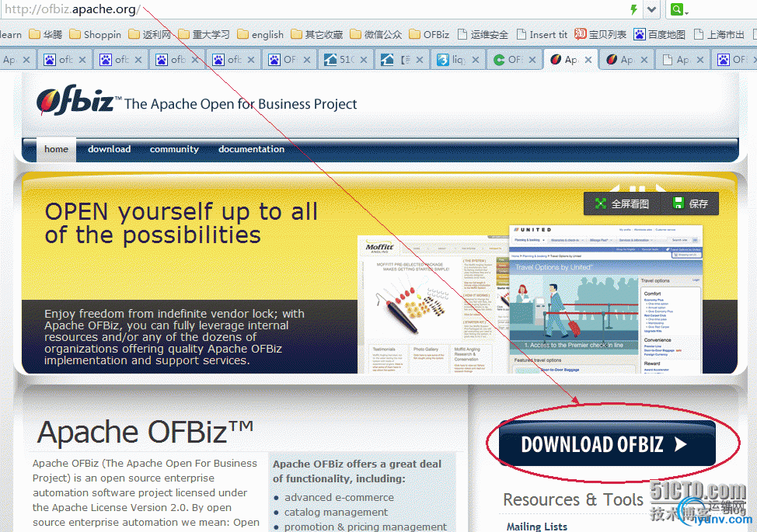Click the 全屏看图 fullscreen view button
The image size is (757, 532).
click(622, 203)
